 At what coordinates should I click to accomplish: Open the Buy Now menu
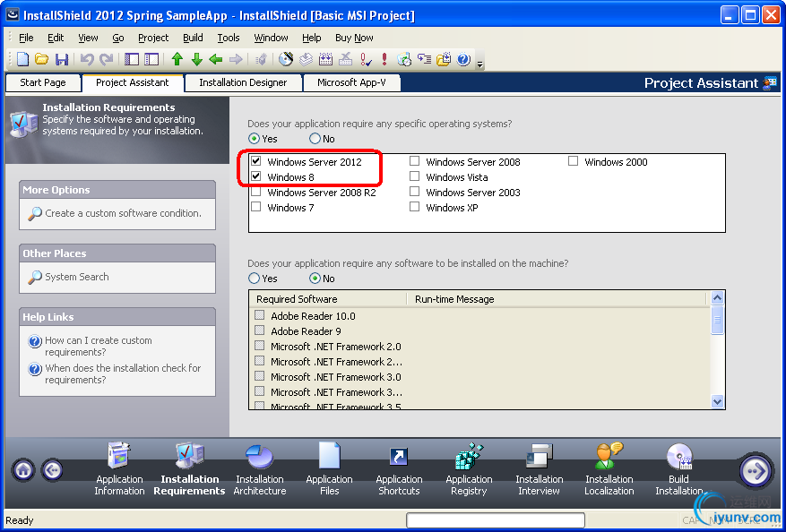pos(354,38)
